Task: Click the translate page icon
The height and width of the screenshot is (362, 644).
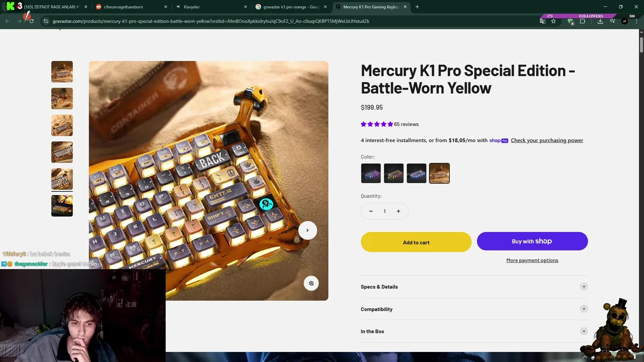Action: [x=542, y=21]
